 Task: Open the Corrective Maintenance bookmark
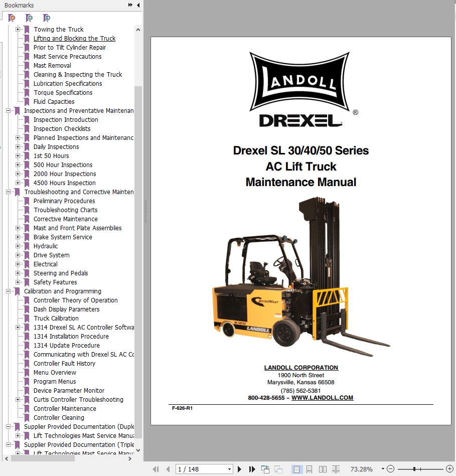click(x=66, y=219)
